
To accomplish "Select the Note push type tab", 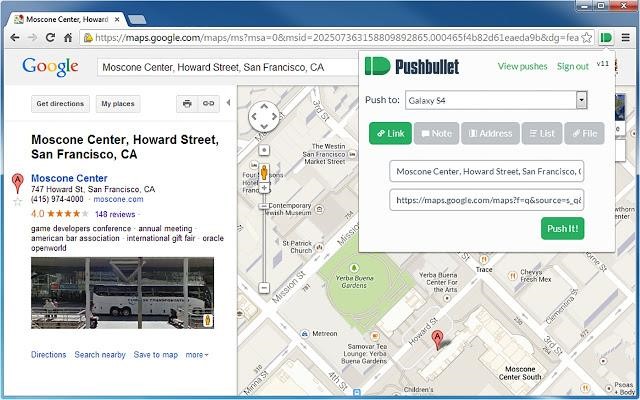I will 436,133.
